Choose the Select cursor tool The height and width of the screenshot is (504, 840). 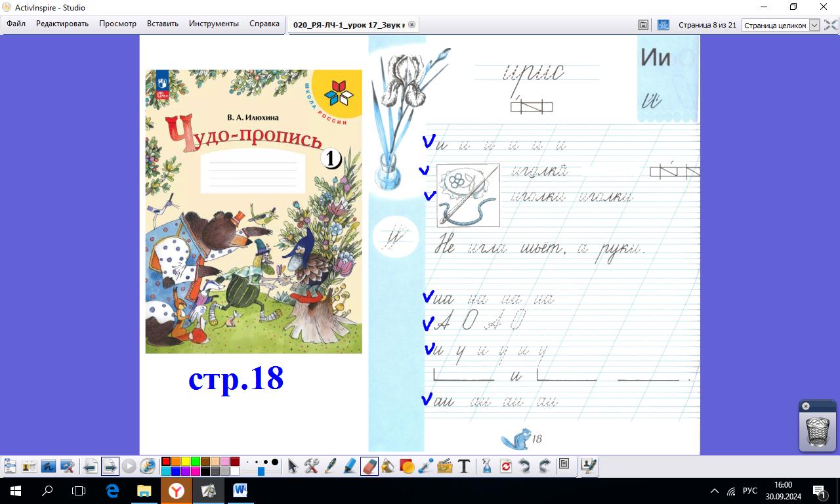[x=293, y=467]
